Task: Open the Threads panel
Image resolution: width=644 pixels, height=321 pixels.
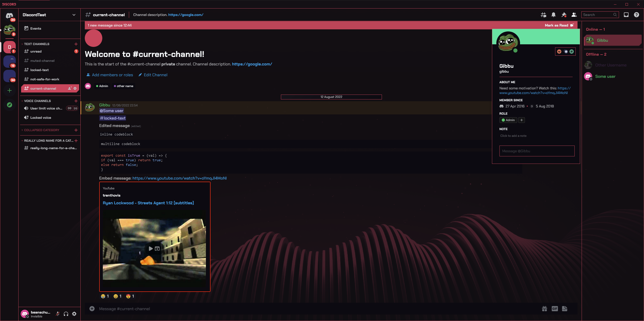Action: pyautogui.click(x=543, y=15)
